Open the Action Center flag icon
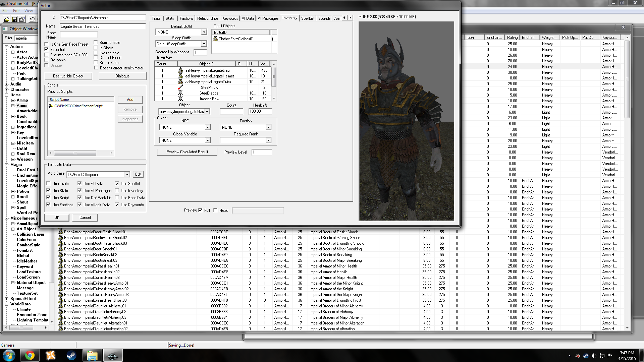The height and width of the screenshot is (362, 644). pos(610,356)
